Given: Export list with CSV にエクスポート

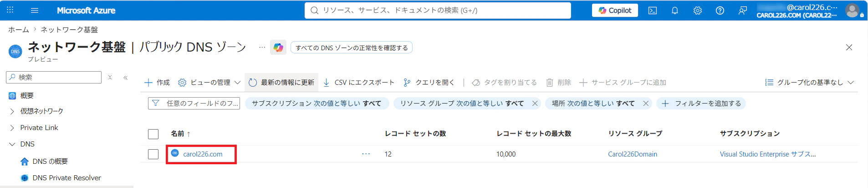Looking at the screenshot, I should tap(358, 83).
